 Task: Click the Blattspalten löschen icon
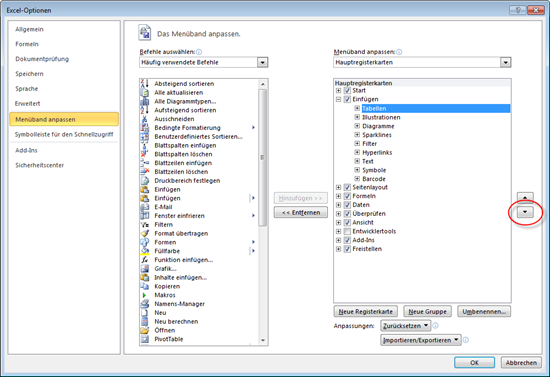145,154
